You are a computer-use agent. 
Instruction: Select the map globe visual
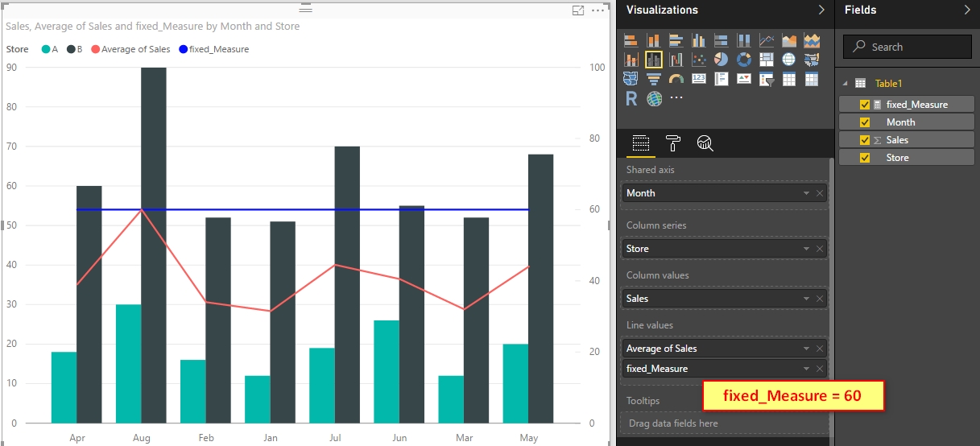788,60
